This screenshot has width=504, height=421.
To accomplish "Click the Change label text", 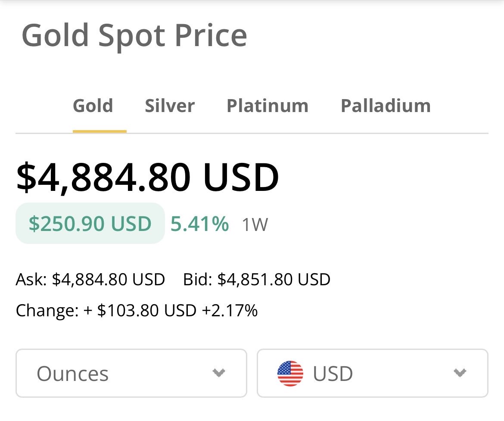I will (x=47, y=310).
